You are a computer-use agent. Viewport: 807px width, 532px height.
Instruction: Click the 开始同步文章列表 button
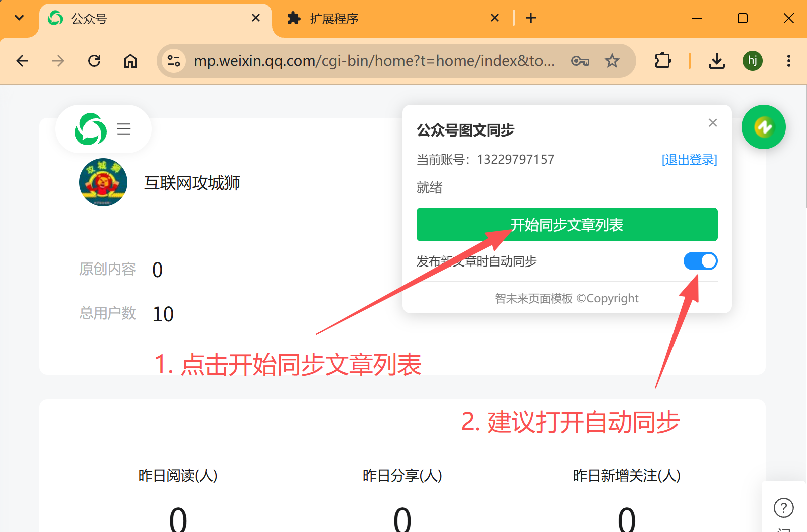pos(567,225)
